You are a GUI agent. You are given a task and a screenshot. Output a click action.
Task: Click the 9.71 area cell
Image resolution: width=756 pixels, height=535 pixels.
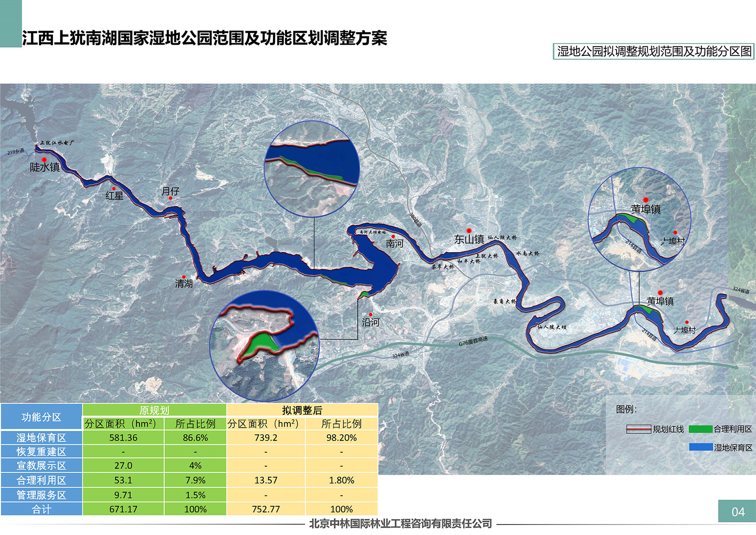(x=123, y=495)
